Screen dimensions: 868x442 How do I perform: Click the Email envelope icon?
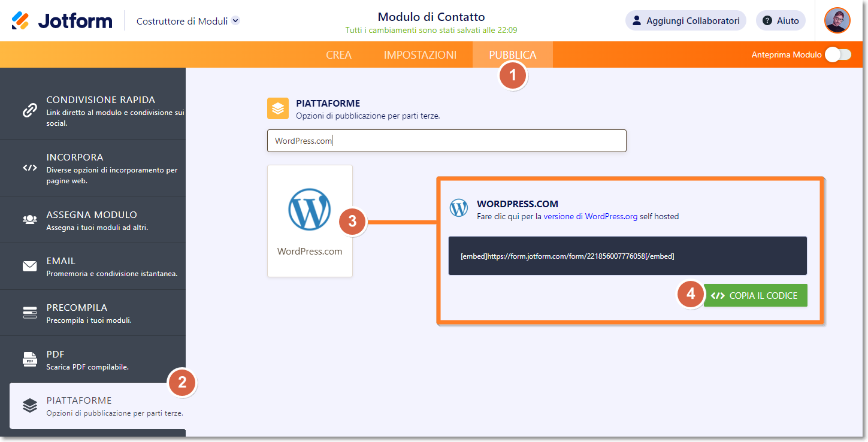pos(29,266)
